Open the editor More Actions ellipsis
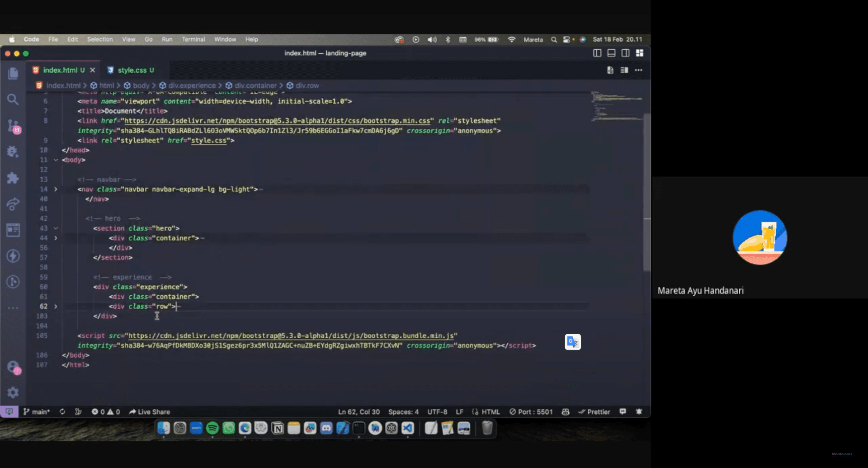This screenshot has height=468, width=868. 638,70
